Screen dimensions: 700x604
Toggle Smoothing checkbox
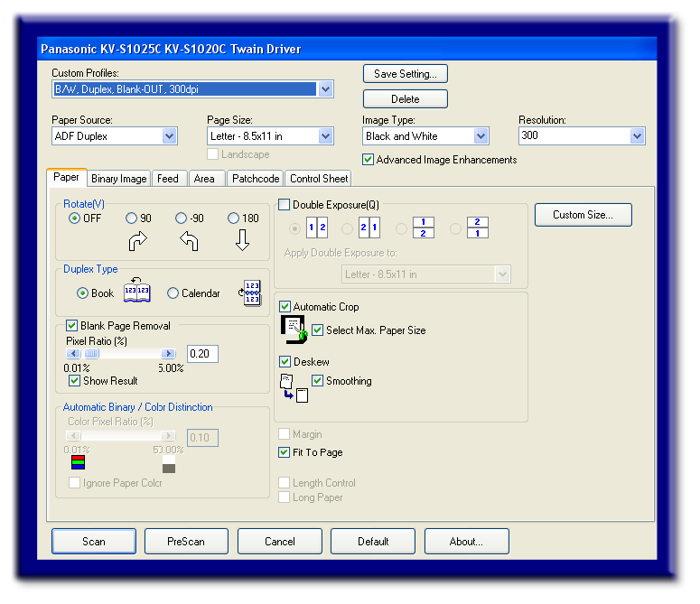[317, 380]
